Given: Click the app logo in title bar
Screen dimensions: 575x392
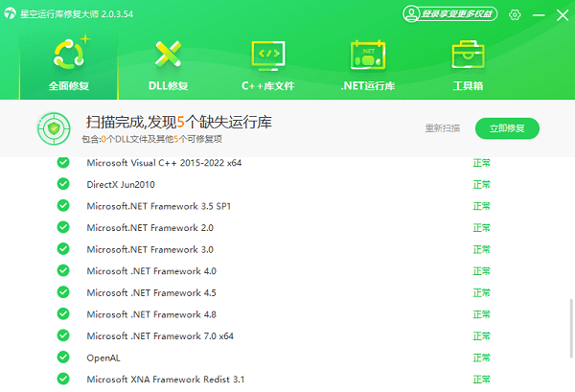Looking at the screenshot, I should tap(10, 13).
